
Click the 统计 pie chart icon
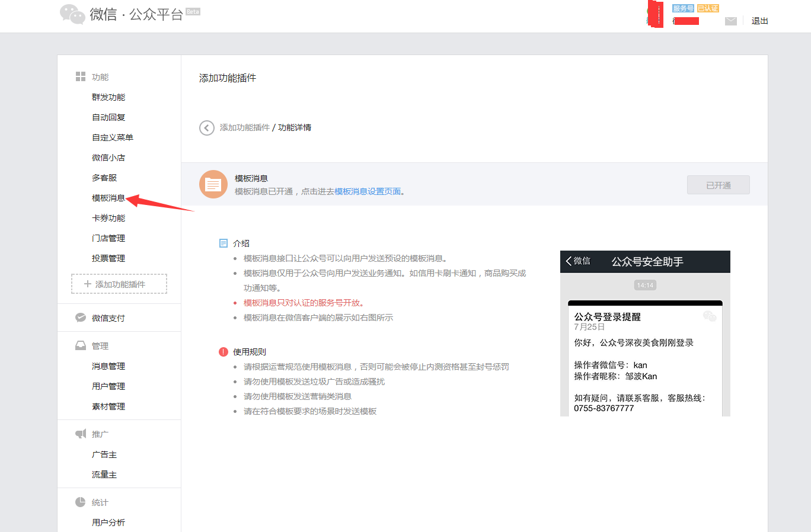[x=81, y=502]
